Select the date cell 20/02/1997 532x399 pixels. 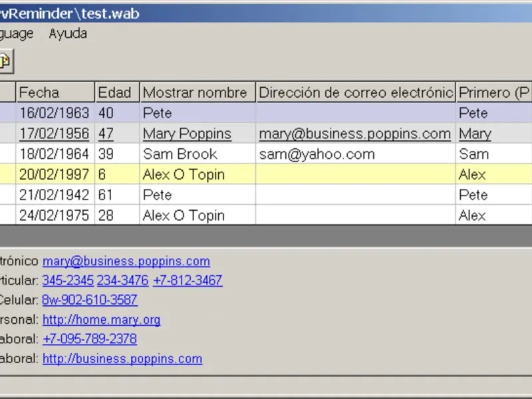(55, 174)
